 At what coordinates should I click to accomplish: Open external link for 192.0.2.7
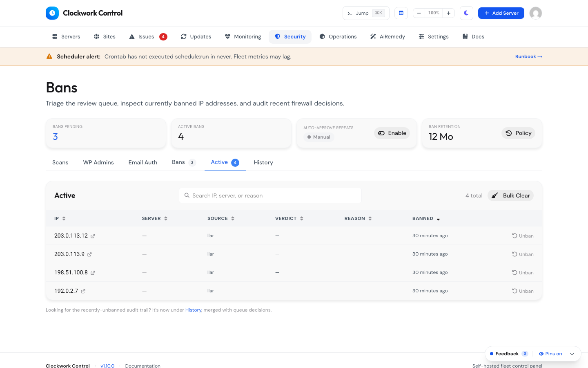83,291
